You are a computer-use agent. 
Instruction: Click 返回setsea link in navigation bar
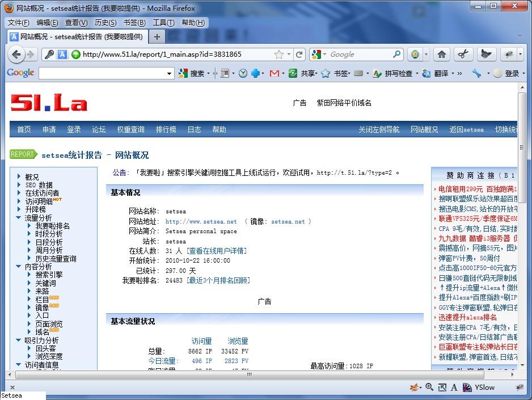pyautogui.click(x=467, y=129)
